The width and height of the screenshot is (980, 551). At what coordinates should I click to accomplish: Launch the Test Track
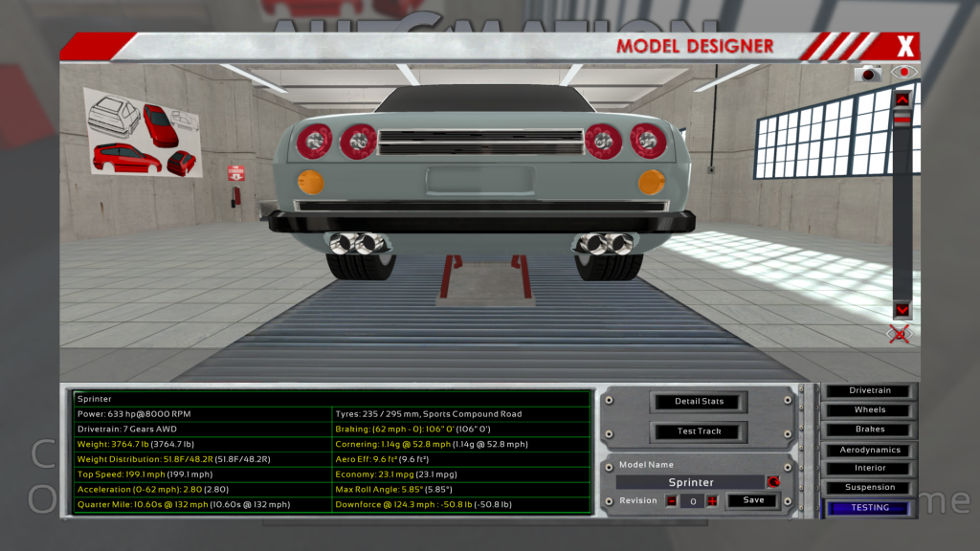point(700,431)
